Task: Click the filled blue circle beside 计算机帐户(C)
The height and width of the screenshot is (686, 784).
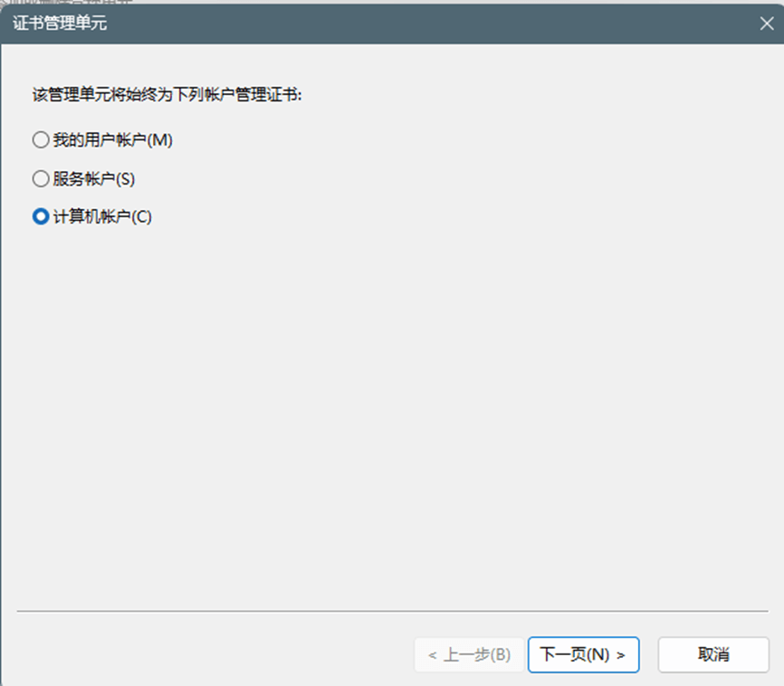Action: pos(41,216)
